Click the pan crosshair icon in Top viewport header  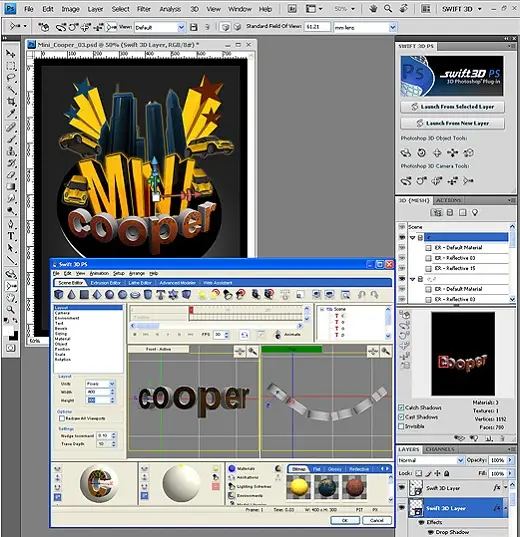tap(373, 351)
